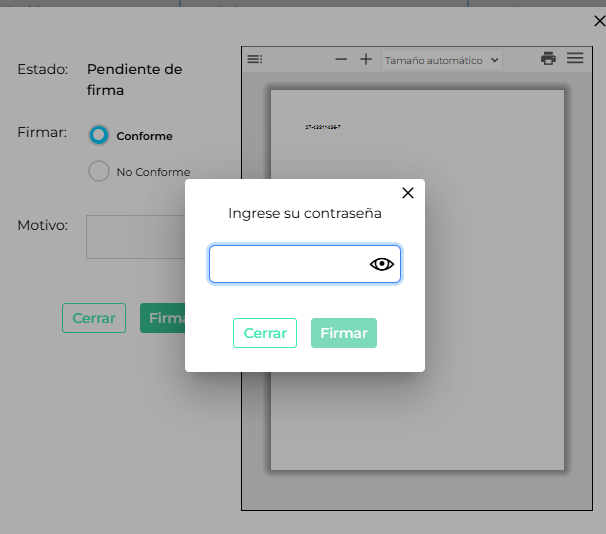
Task: Click Cerrar in the password dialog
Action: pyautogui.click(x=265, y=333)
